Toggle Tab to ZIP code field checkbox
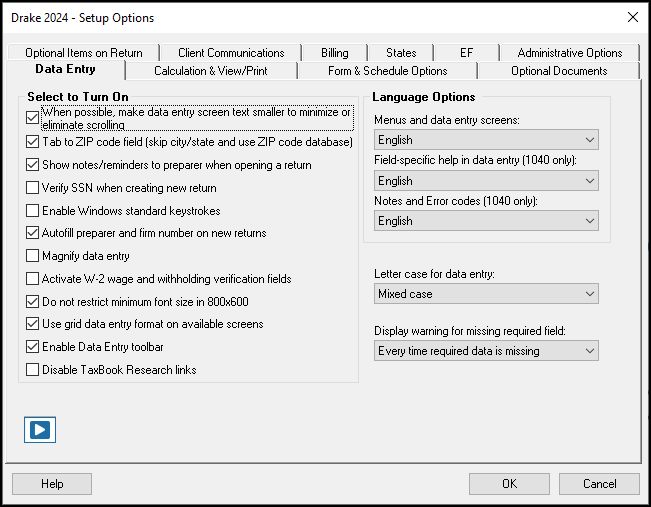This screenshot has height=507, width=651. (x=32, y=142)
